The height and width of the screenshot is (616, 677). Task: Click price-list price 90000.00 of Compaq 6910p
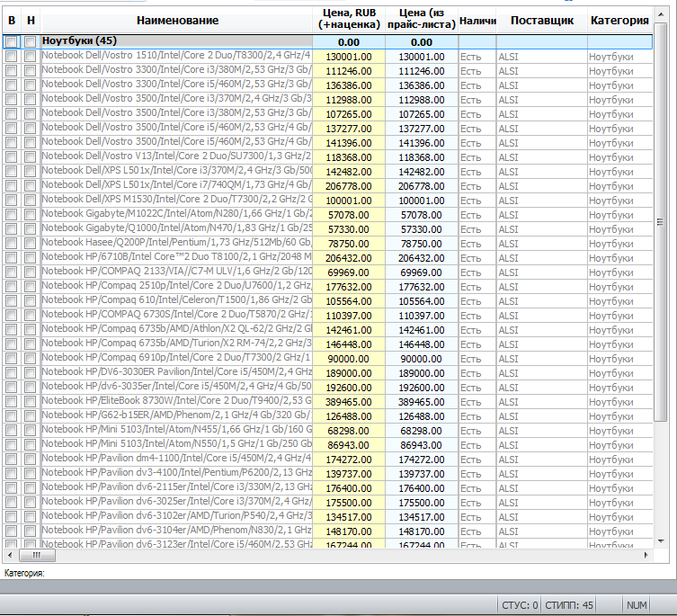pos(422,359)
